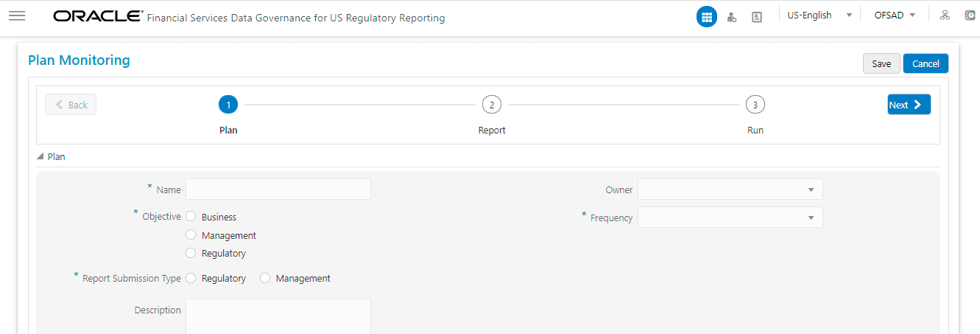Click the Next button
This screenshot has height=334, width=980.
click(x=909, y=105)
